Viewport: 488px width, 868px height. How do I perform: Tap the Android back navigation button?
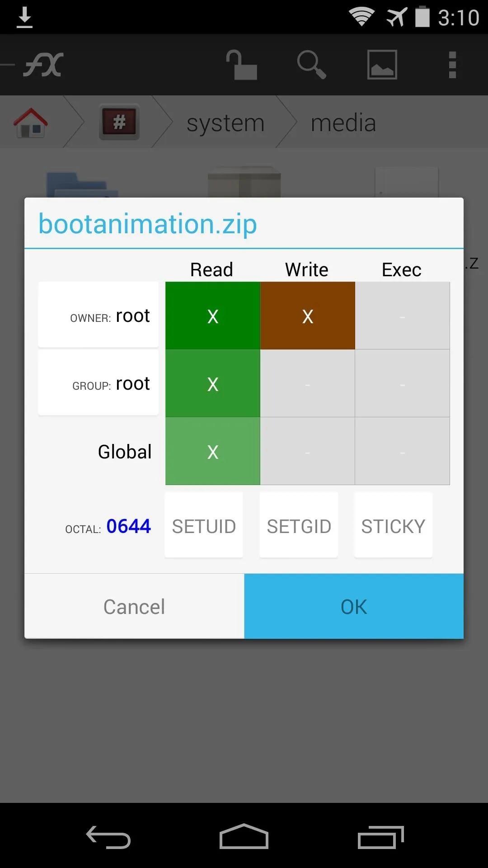tap(108, 837)
